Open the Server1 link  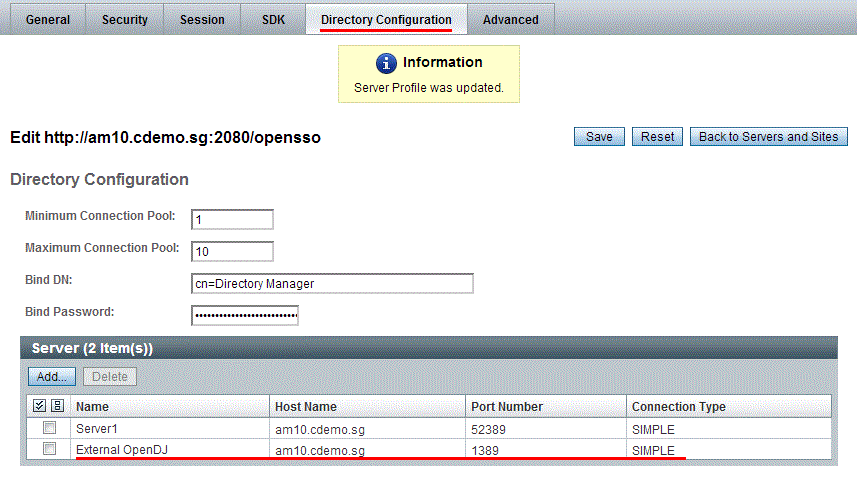(97, 429)
